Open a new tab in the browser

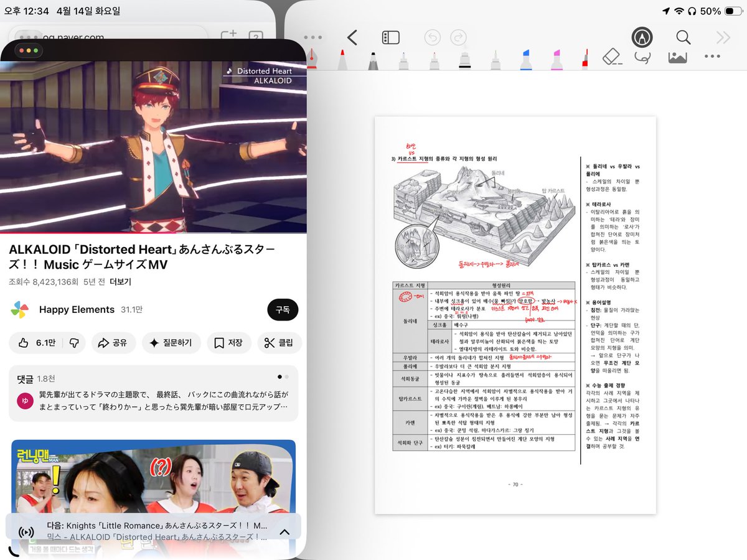(228, 36)
